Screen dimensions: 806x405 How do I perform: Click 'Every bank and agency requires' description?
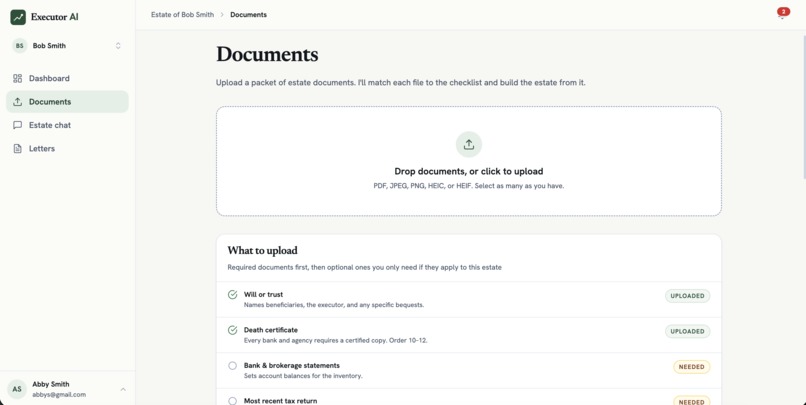click(x=335, y=340)
